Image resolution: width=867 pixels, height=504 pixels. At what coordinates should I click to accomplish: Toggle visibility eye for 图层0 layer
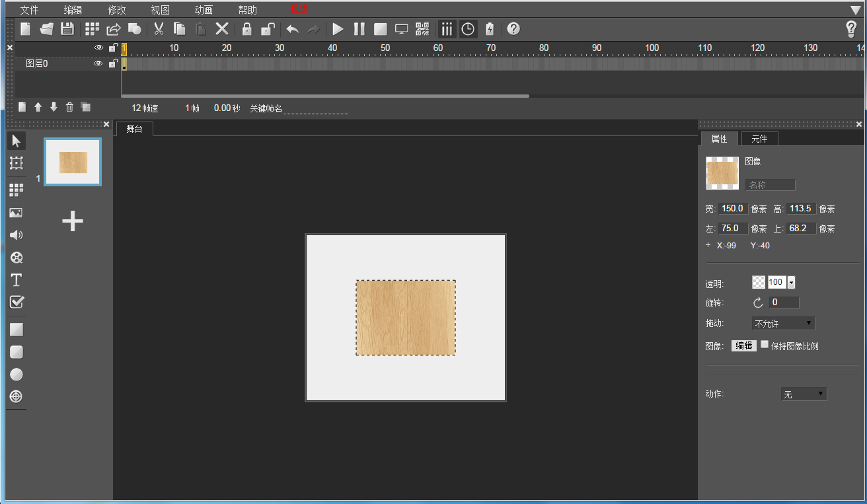(x=98, y=63)
